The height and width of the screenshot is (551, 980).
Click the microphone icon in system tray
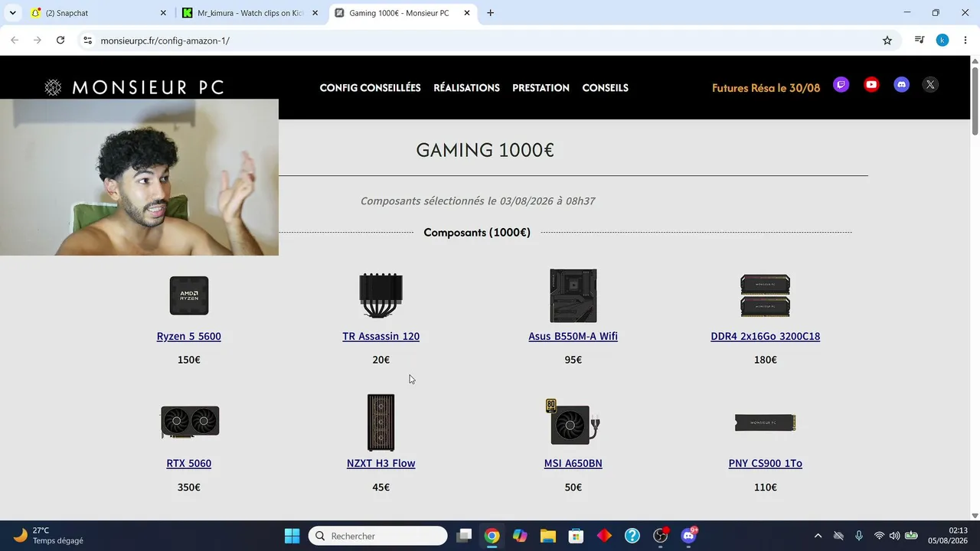(x=859, y=536)
